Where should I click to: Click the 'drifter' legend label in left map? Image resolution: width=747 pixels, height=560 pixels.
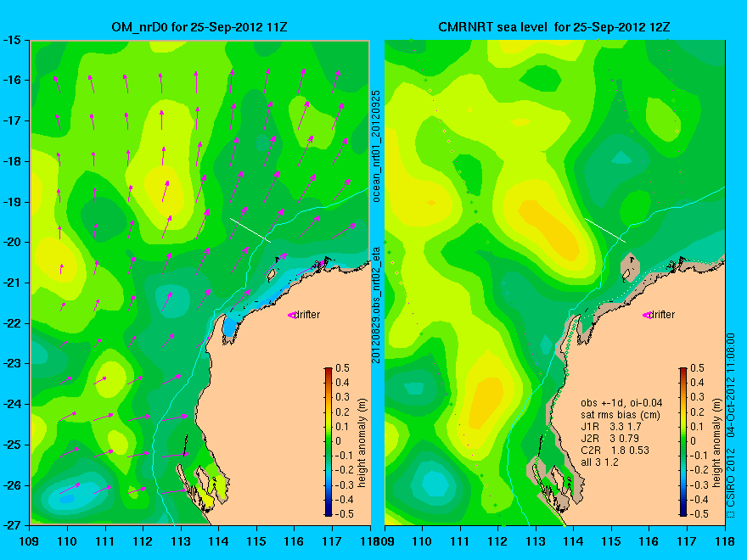pyautogui.click(x=306, y=314)
